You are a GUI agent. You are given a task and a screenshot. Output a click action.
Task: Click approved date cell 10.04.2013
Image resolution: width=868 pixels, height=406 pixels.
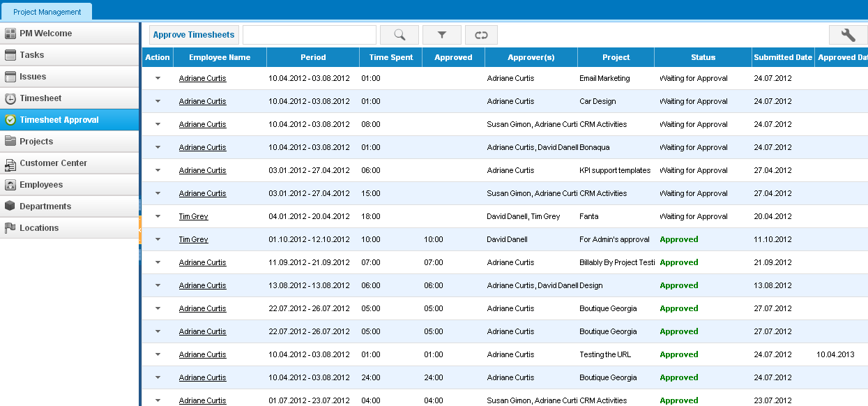pyautogui.click(x=835, y=354)
